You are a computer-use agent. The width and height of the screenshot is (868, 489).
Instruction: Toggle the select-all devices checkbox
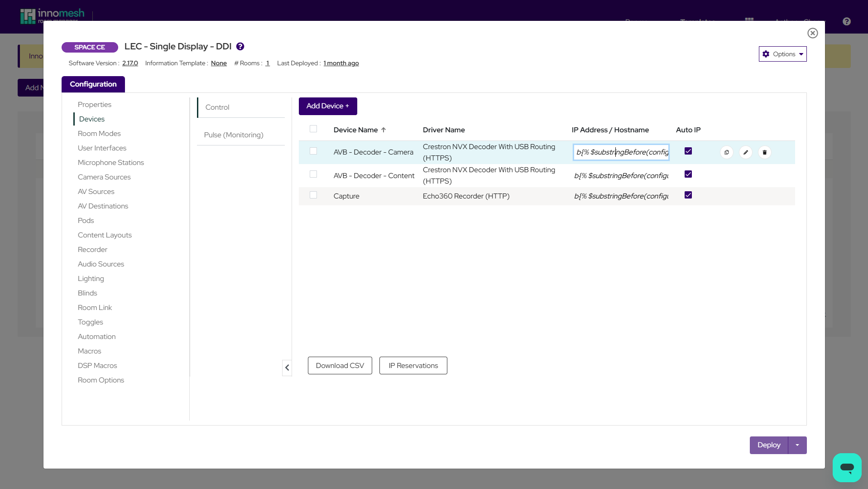point(313,129)
